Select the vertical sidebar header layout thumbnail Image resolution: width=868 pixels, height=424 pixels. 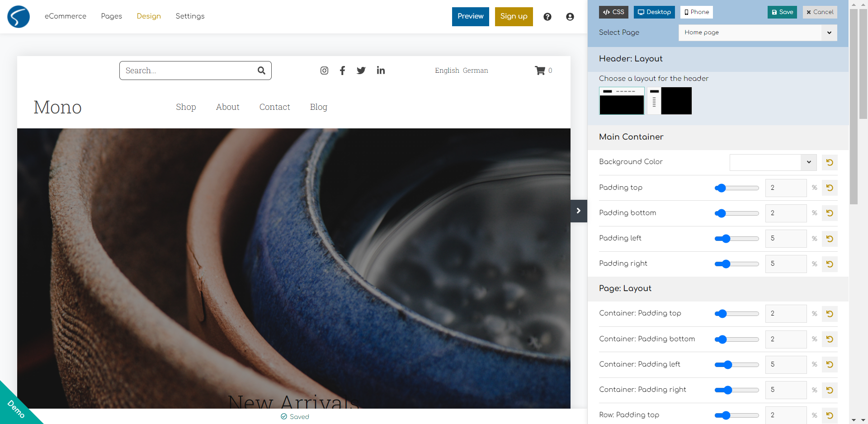coord(670,101)
